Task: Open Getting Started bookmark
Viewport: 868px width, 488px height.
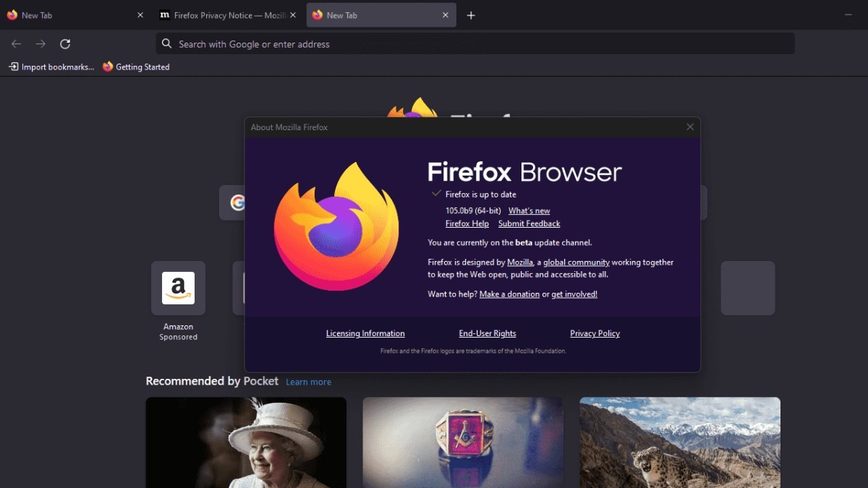Action: click(x=136, y=67)
